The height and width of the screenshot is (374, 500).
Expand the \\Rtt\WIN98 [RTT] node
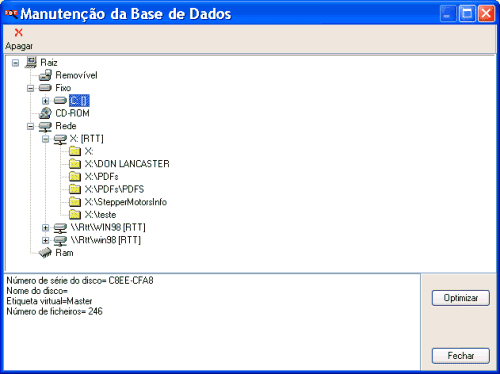pyautogui.click(x=46, y=228)
